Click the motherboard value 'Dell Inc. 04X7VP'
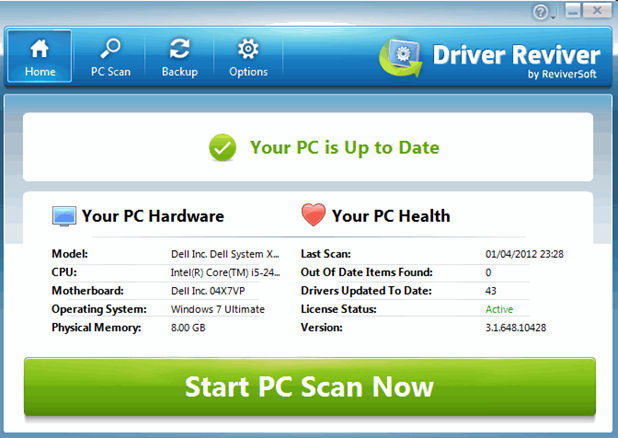 tap(208, 291)
